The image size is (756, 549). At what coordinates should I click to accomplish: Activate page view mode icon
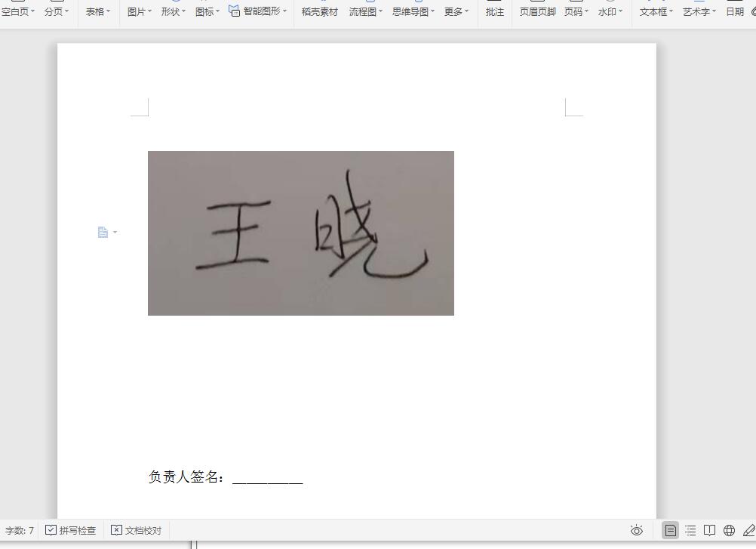click(x=668, y=530)
